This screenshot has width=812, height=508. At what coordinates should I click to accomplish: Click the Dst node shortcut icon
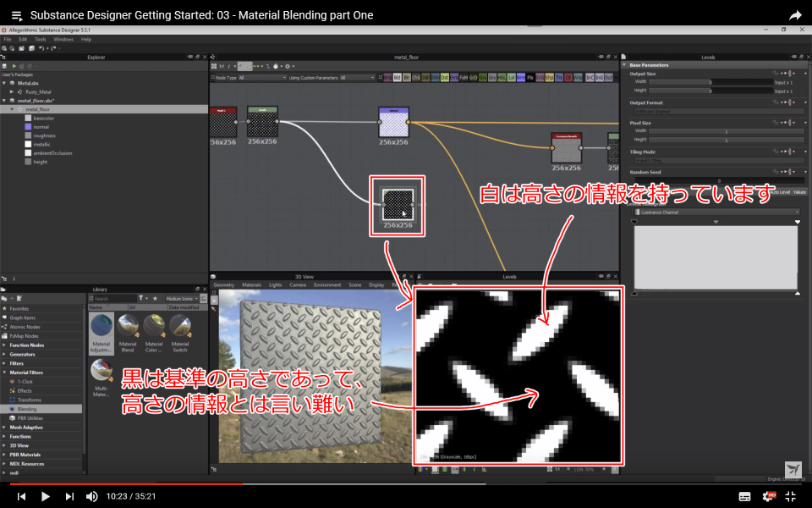coord(444,78)
